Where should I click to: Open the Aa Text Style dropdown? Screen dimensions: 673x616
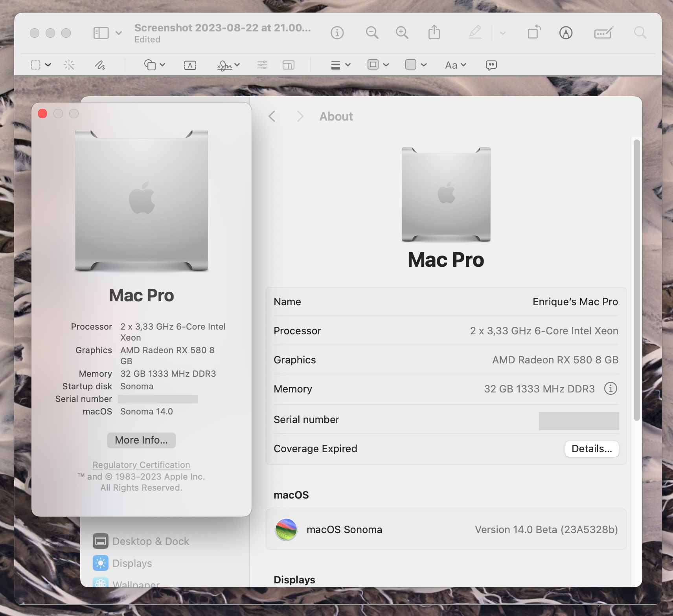456,65
